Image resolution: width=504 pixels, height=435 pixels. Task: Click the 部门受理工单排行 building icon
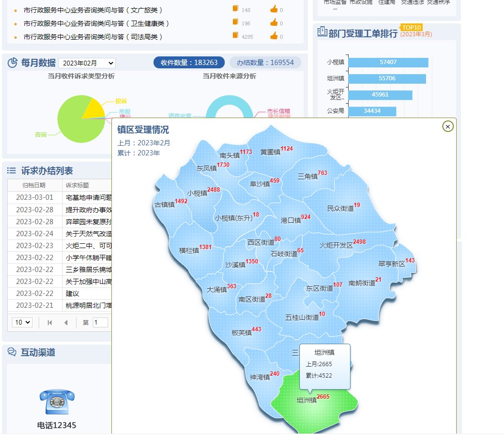pyautogui.click(x=322, y=30)
